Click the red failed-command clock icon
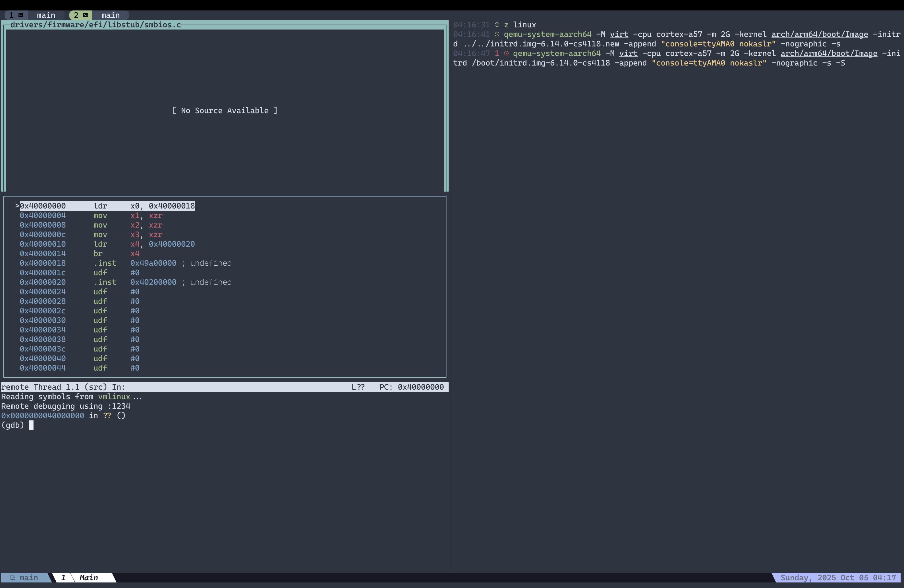Viewport: 904px width, 588px height. point(506,54)
